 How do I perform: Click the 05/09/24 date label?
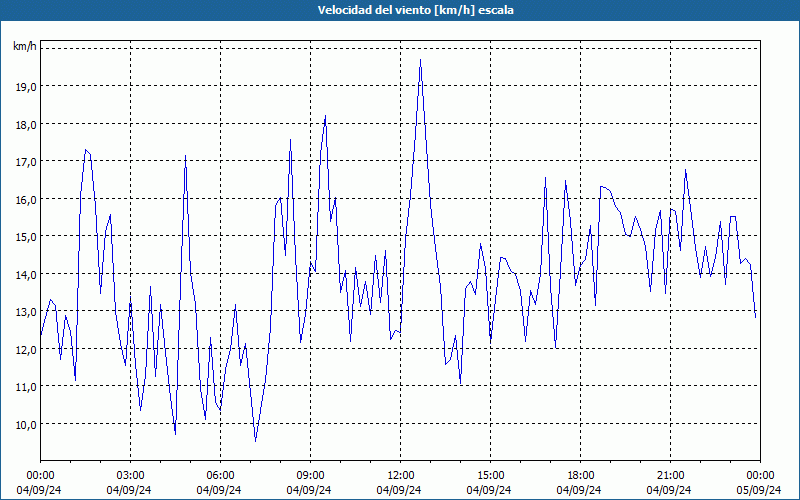pyautogui.click(x=759, y=490)
